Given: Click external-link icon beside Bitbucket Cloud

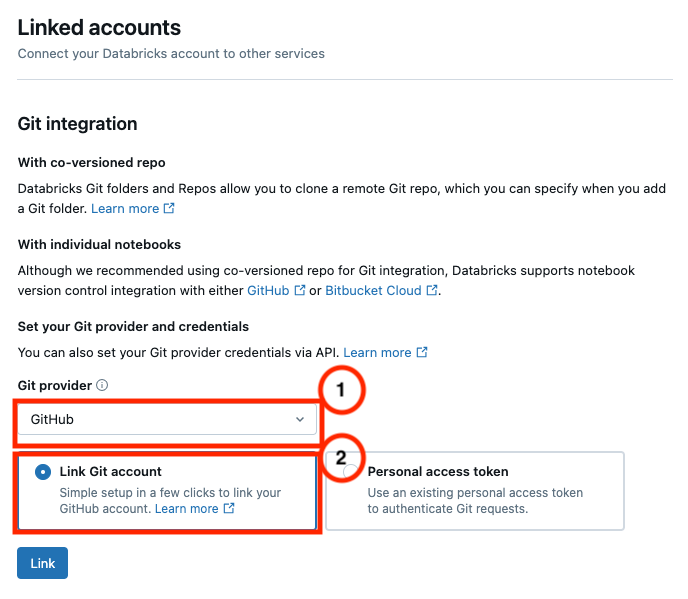Looking at the screenshot, I should tap(432, 291).
